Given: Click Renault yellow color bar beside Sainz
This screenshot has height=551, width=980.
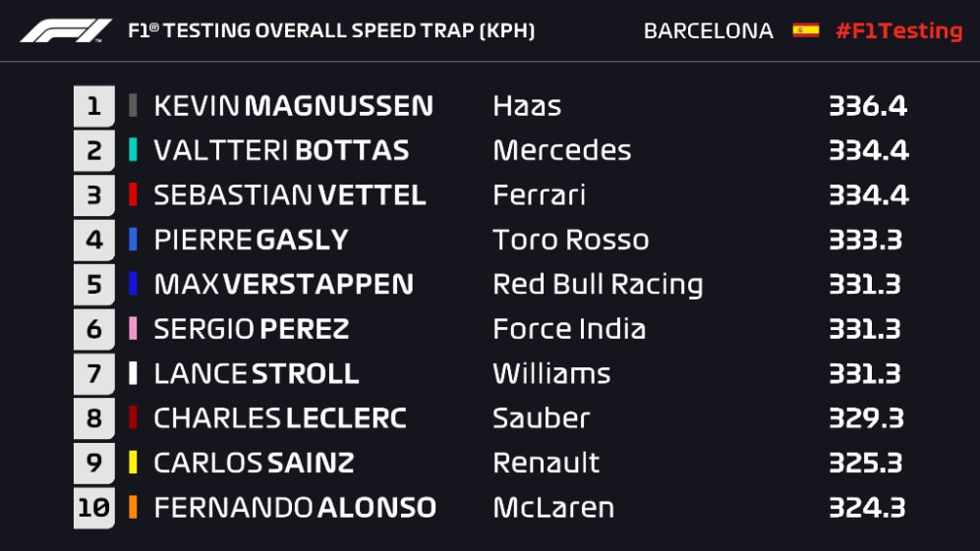Looking at the screenshot, I should click(x=133, y=463).
